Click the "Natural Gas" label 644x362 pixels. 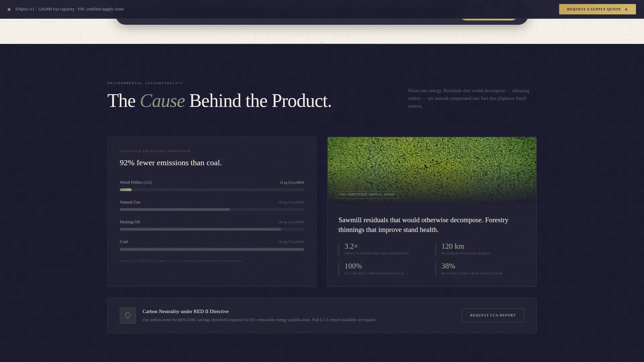click(130, 202)
